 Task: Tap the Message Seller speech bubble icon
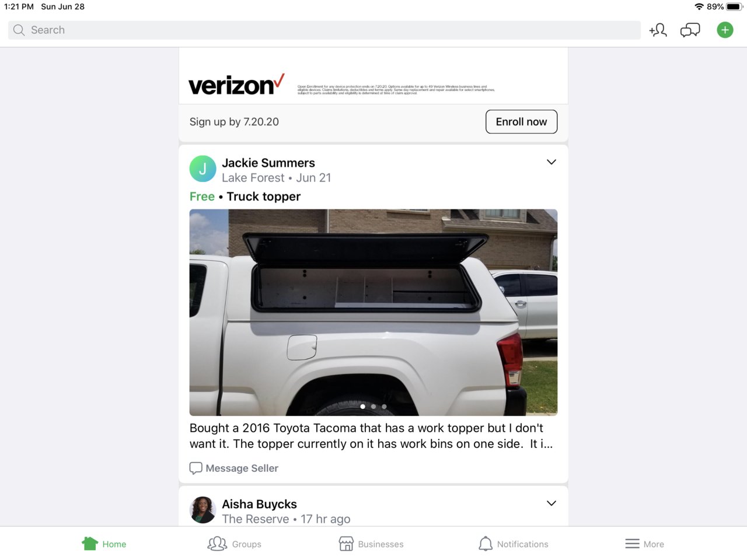(196, 468)
